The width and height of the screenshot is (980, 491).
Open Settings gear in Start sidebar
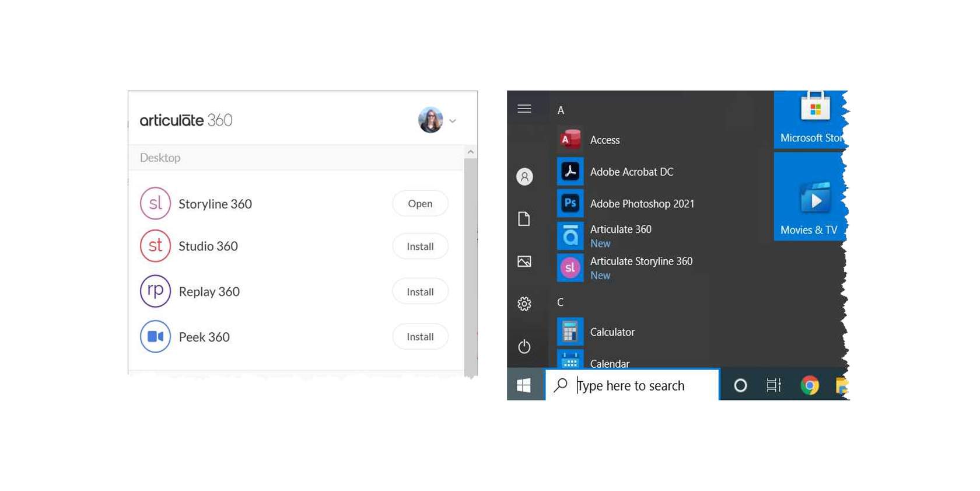pos(524,304)
